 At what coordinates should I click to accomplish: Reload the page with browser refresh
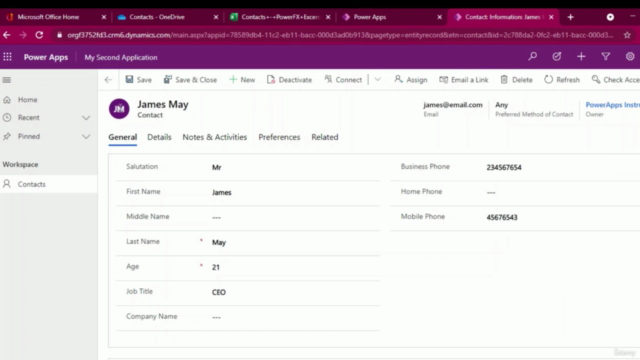(x=39, y=35)
